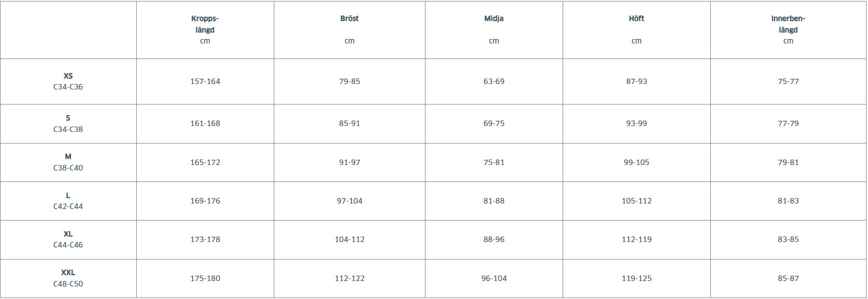Select the Innerbenlängd column header
The image size is (868, 299).
788,24
